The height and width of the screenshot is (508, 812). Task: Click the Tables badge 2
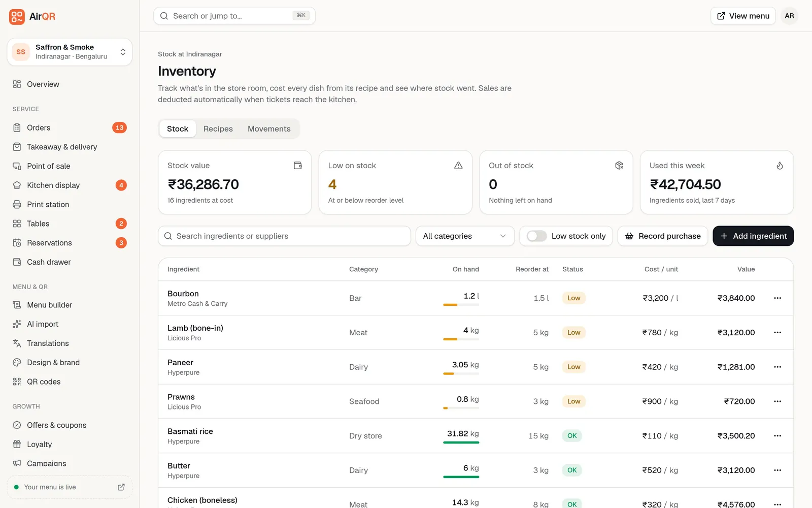tap(121, 224)
